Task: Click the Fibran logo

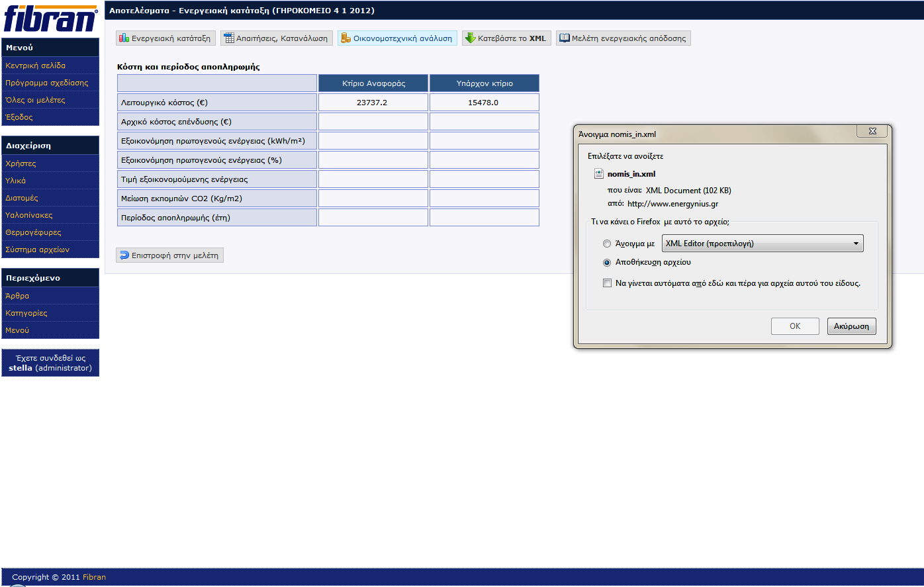Action: coord(50,19)
